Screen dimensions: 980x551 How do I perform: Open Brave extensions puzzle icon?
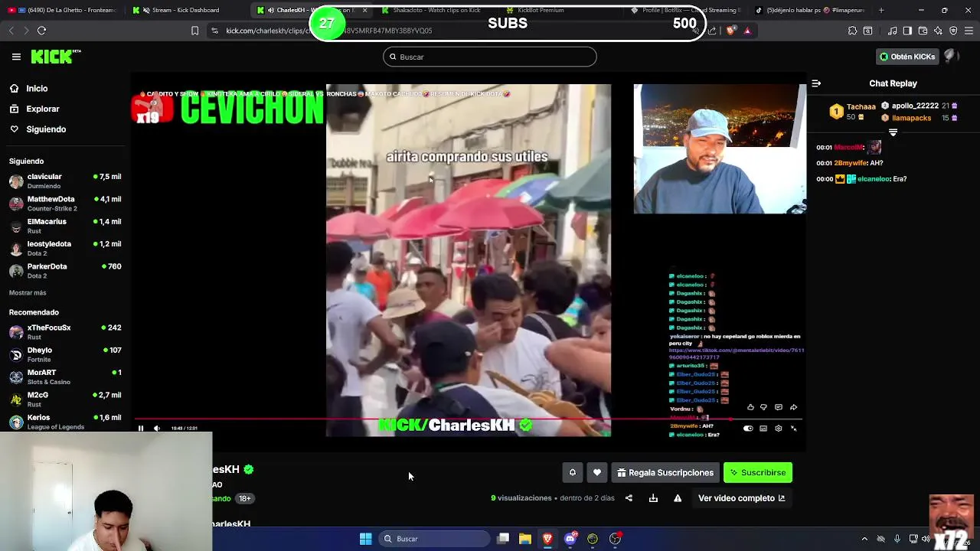tap(852, 31)
